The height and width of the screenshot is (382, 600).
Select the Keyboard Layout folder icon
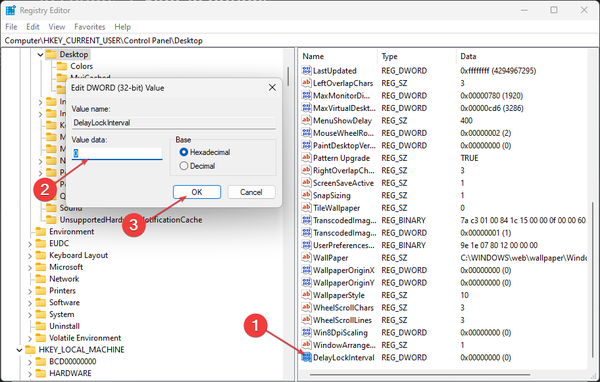41,255
